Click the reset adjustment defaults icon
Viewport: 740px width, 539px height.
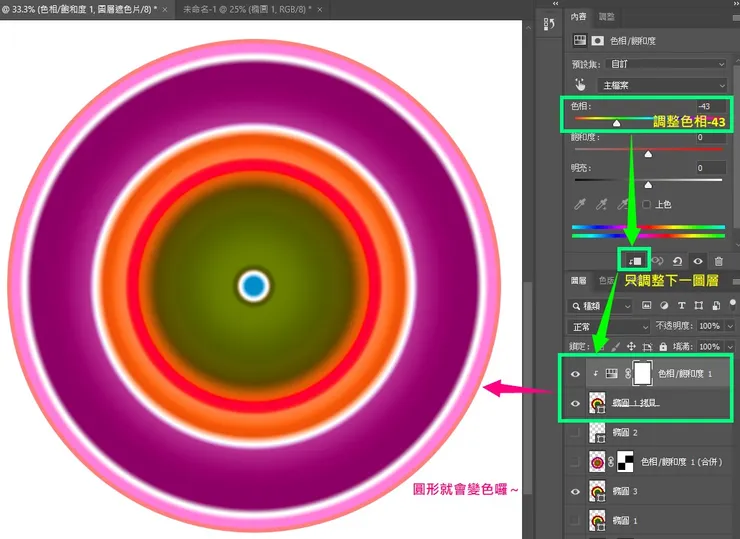click(x=677, y=260)
